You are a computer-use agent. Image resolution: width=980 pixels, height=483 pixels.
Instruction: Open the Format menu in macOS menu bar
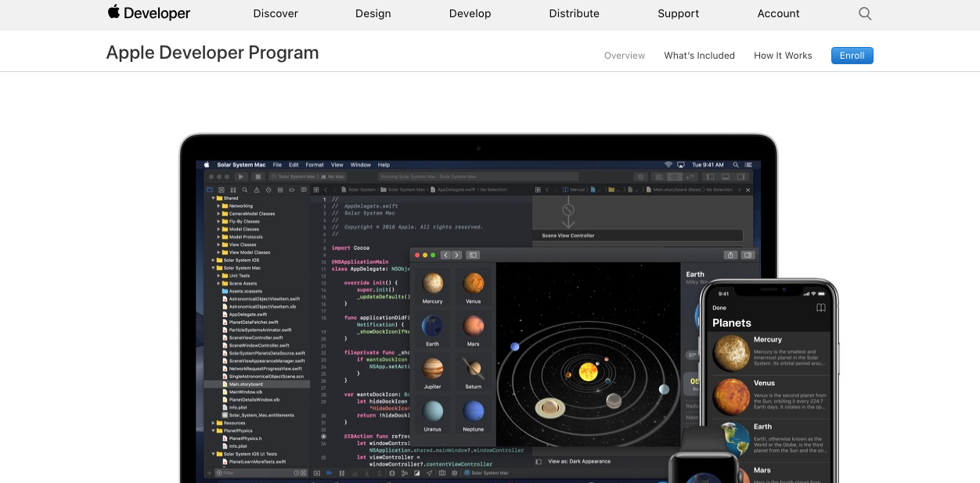[315, 164]
